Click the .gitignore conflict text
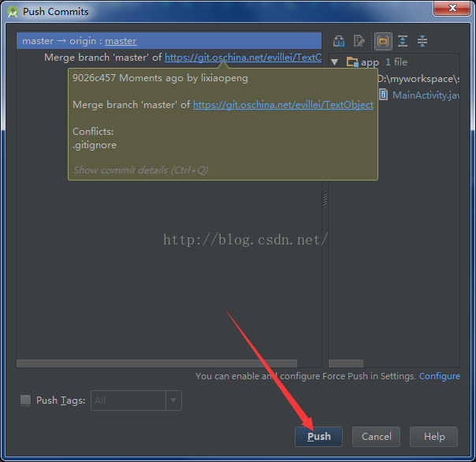 95,145
